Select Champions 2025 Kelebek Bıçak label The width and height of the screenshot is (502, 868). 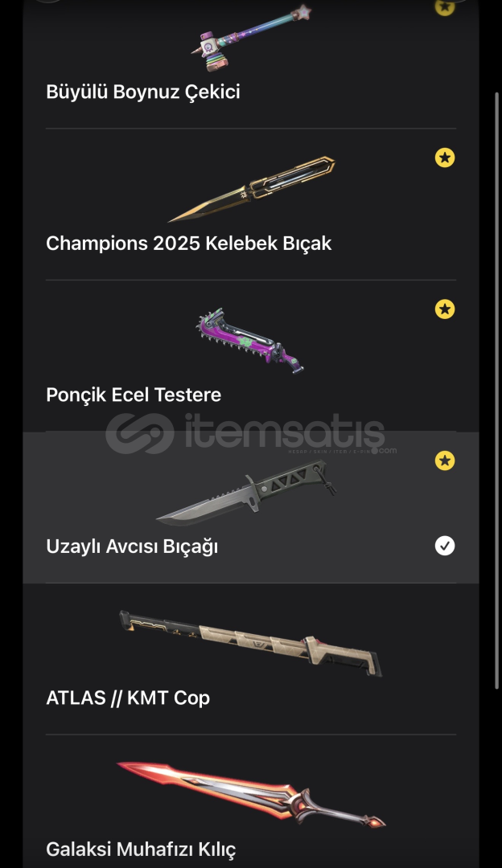point(189,244)
